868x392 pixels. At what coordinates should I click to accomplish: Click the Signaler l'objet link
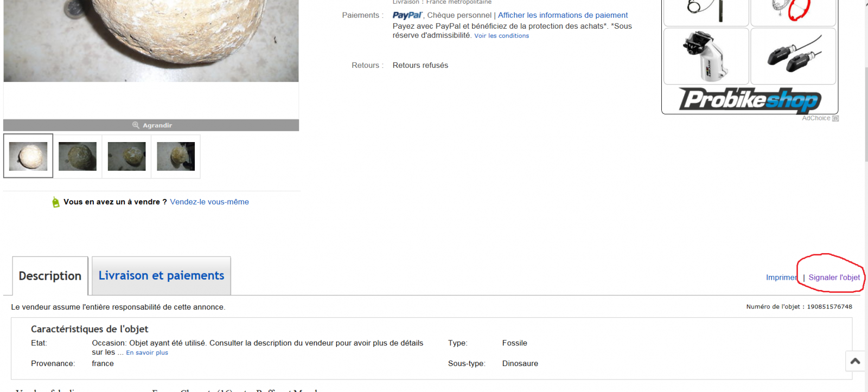tap(834, 277)
